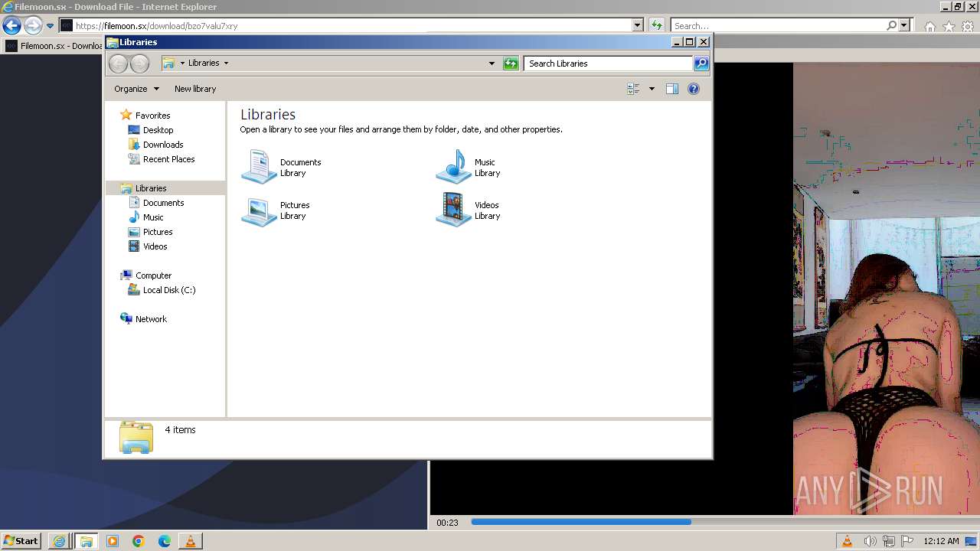
Task: Open the IE search provider dropdown
Action: point(904,25)
